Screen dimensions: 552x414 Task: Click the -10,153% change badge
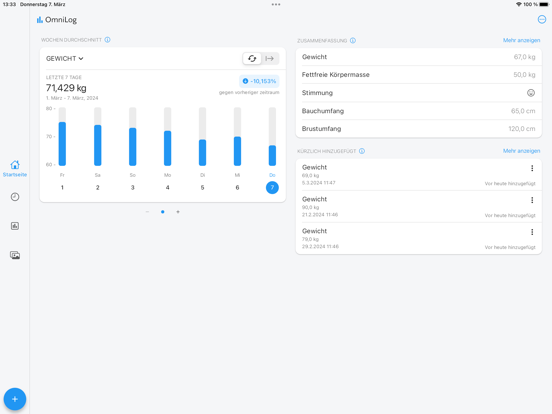(x=259, y=81)
